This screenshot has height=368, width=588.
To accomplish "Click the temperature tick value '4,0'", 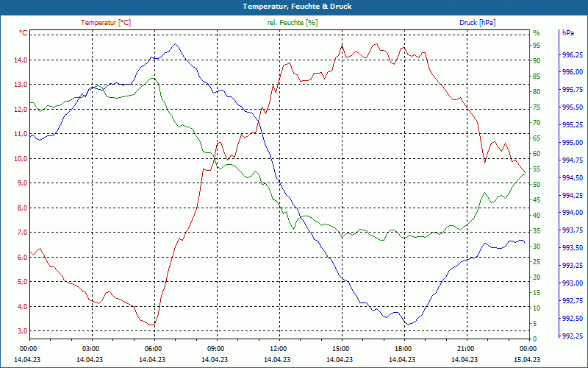I will coord(21,306).
